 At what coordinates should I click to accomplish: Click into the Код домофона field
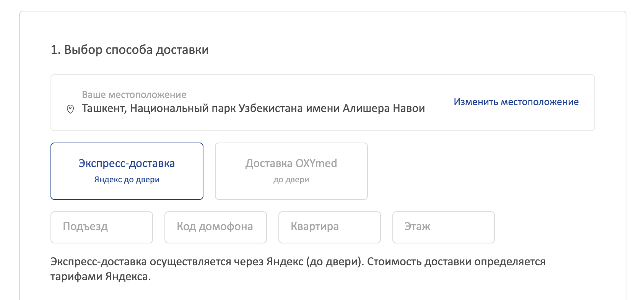(215, 227)
